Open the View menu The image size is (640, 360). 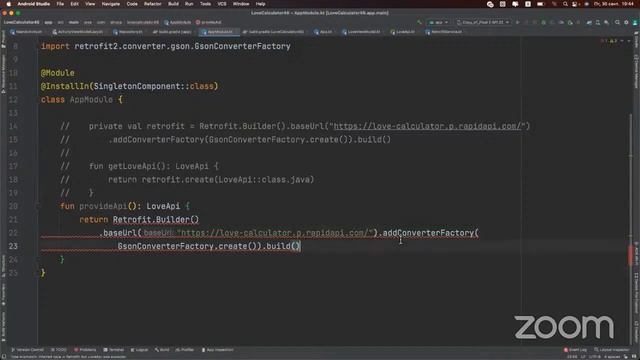point(90,4)
